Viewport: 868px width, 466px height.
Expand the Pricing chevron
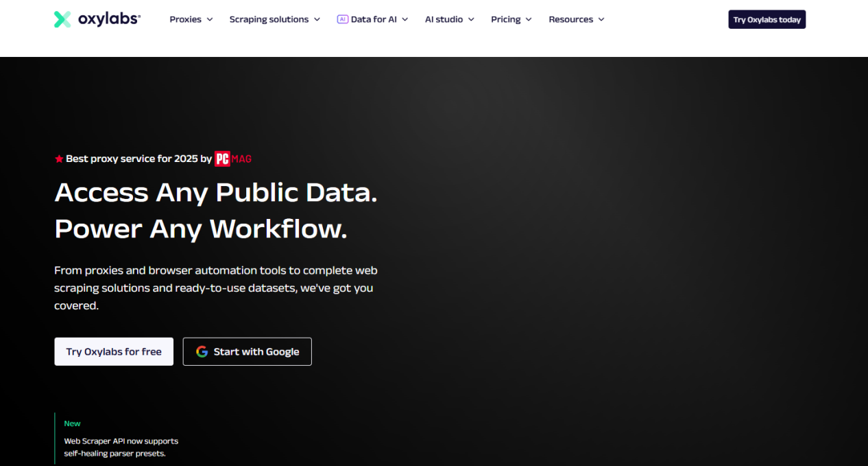coord(529,19)
